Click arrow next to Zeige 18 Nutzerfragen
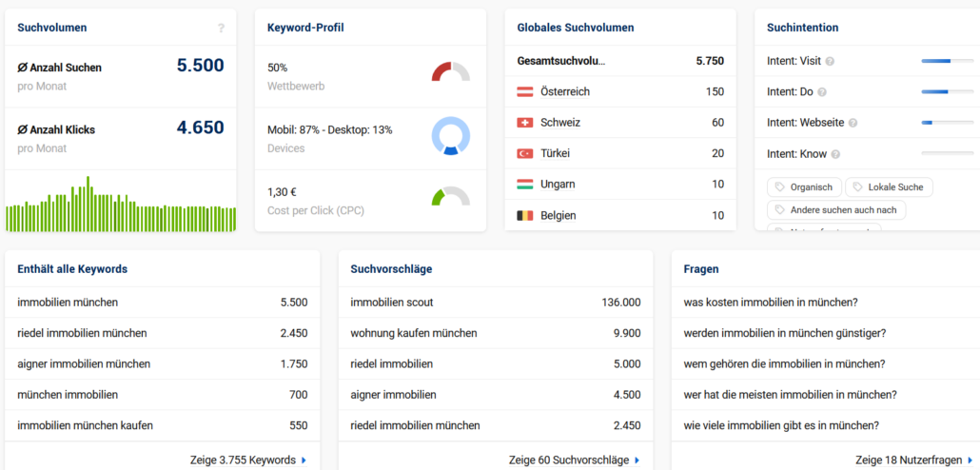This screenshot has height=470, width=980. [970, 460]
